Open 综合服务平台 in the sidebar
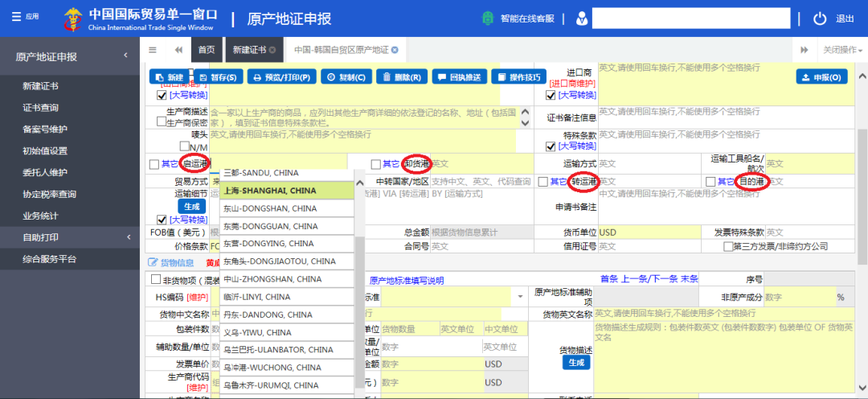This screenshot has height=399, width=868. click(49, 259)
